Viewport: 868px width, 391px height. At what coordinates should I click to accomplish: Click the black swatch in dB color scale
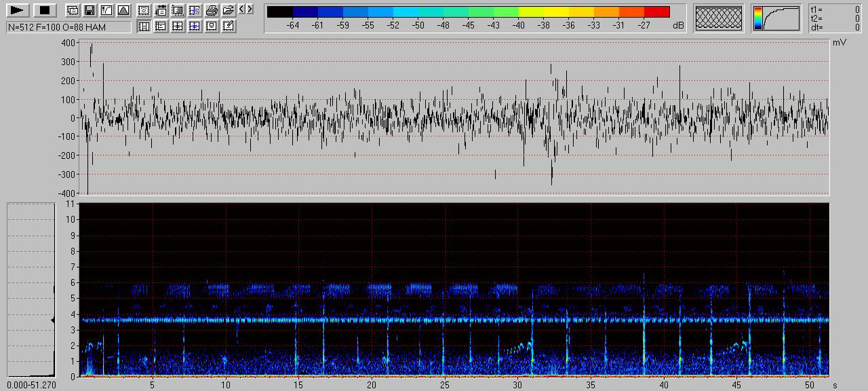point(279,12)
